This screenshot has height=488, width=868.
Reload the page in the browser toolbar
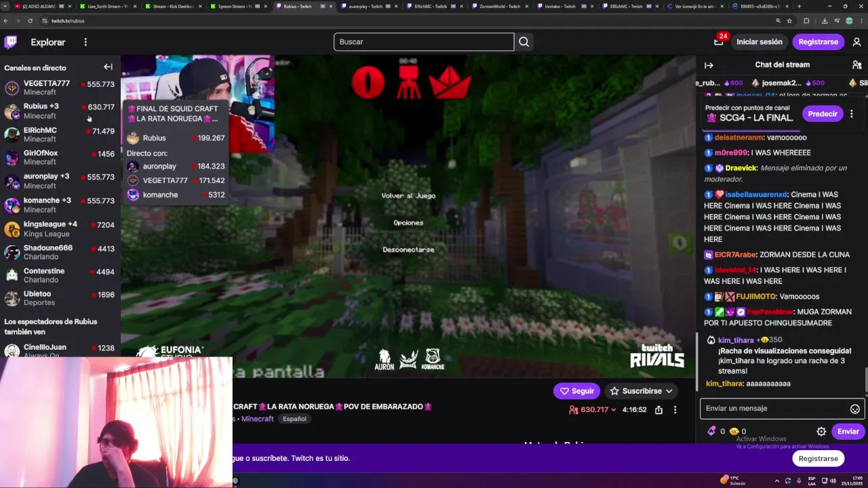pyautogui.click(x=30, y=21)
